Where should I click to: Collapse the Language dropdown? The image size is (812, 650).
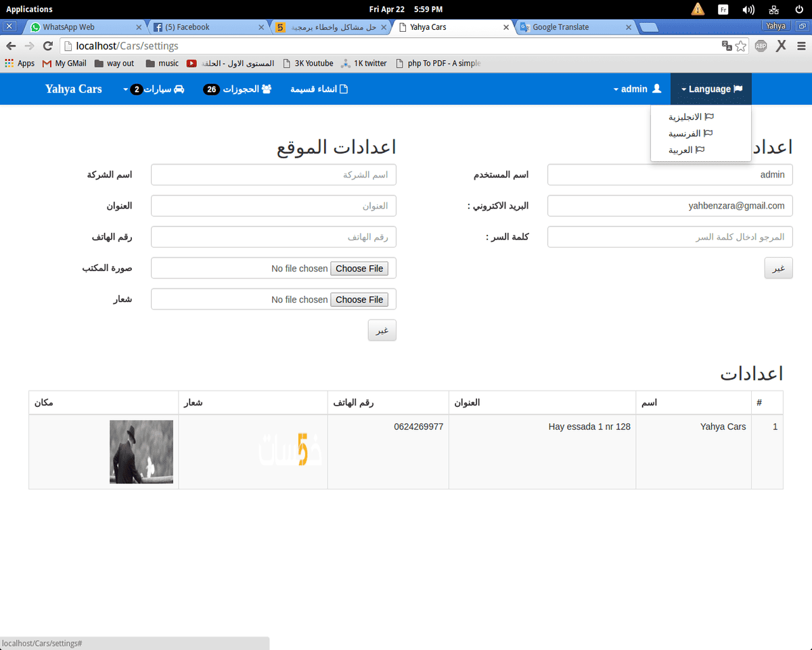pyautogui.click(x=711, y=89)
